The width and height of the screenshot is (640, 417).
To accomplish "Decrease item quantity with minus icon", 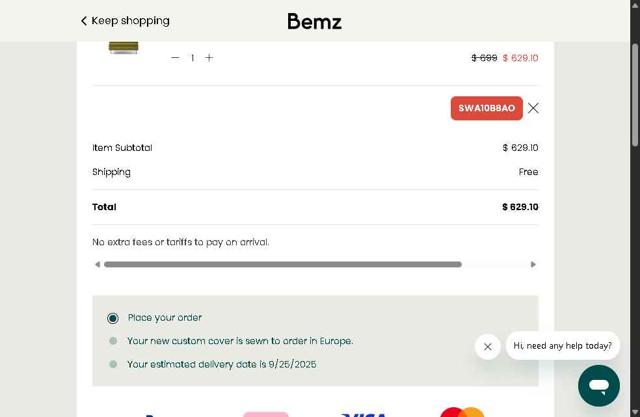I will pyautogui.click(x=175, y=58).
